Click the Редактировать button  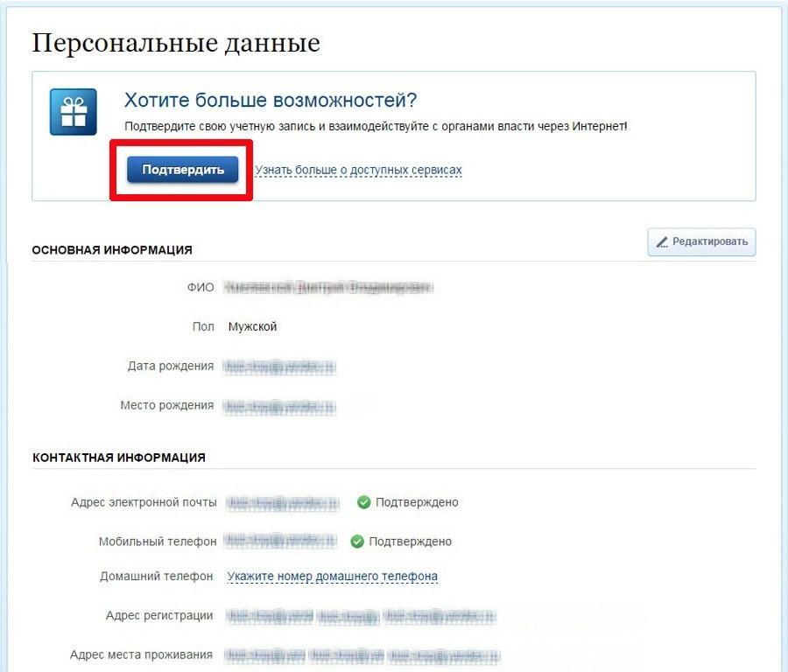point(701,242)
